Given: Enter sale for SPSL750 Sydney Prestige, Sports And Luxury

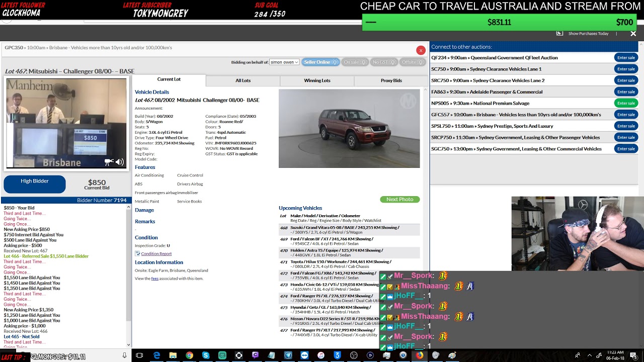Looking at the screenshot, I should pos(626,126).
